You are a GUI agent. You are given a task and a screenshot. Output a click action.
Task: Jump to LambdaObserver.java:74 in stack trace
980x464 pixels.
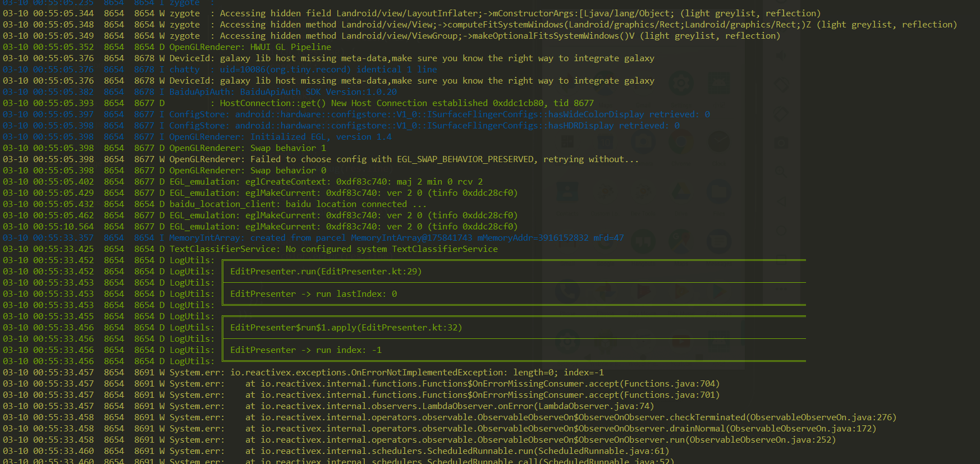click(594, 406)
